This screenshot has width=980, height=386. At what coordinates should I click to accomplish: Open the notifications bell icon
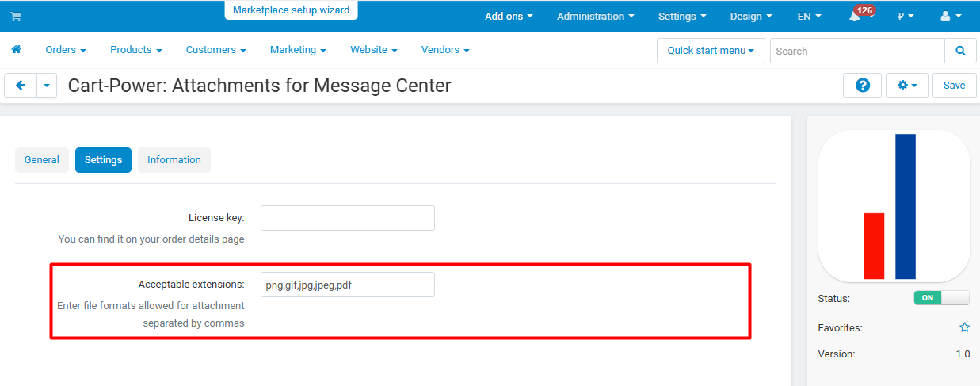tap(854, 17)
